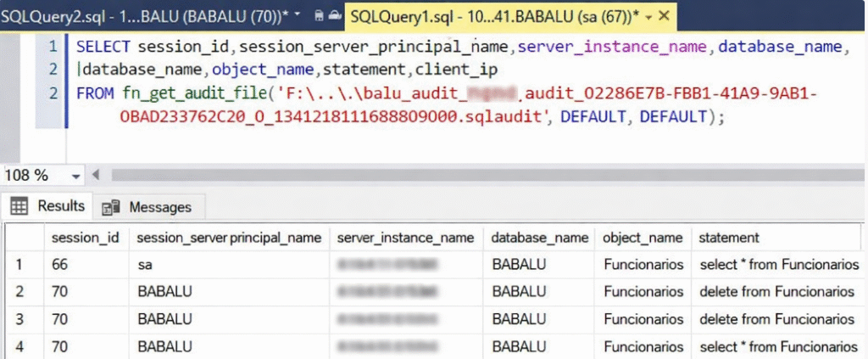Screen dimensions: 868x359
Task: Click the Results grid icon
Action: (21, 206)
